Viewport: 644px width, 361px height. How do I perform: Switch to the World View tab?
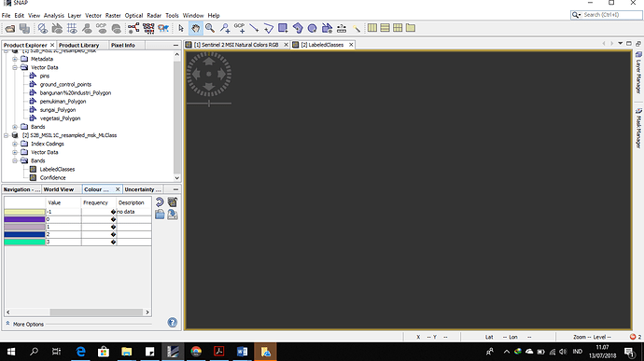[58, 189]
